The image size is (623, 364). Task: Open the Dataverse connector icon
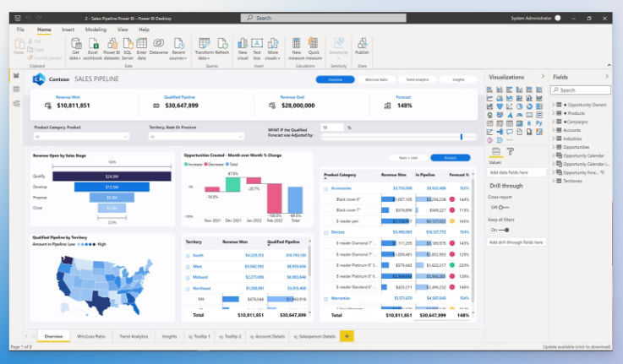(159, 43)
